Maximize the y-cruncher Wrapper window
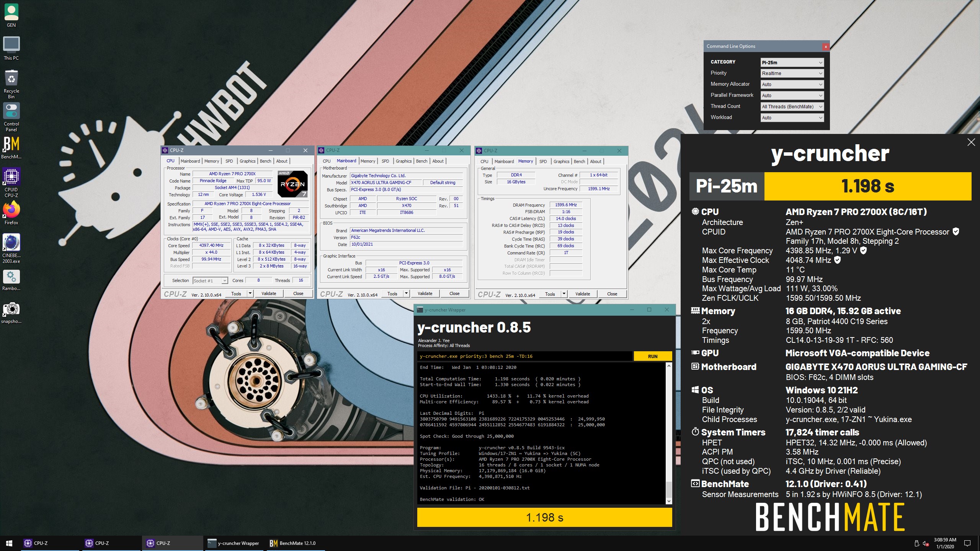 point(649,310)
